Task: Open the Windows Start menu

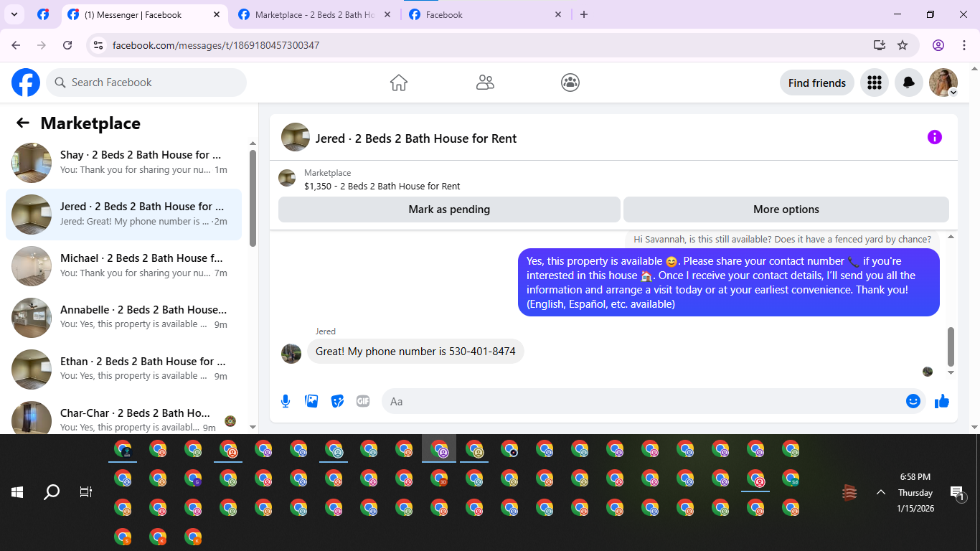Action: (17, 492)
